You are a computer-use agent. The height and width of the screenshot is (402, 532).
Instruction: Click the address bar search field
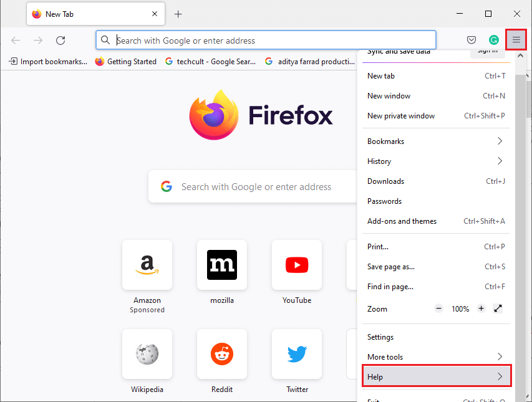pyautogui.click(x=266, y=40)
